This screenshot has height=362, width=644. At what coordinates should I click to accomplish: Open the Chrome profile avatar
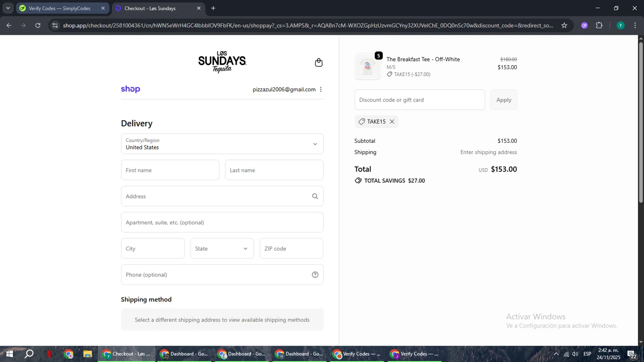point(620,25)
